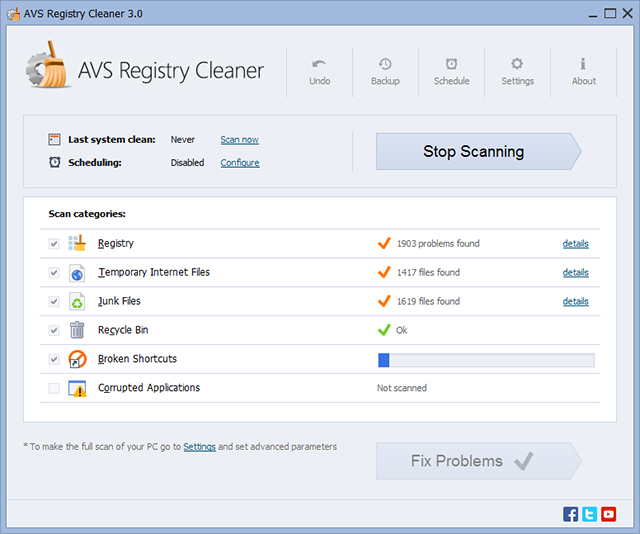Click the 'Never' last clean value
The height and width of the screenshot is (534, 640).
tap(182, 140)
